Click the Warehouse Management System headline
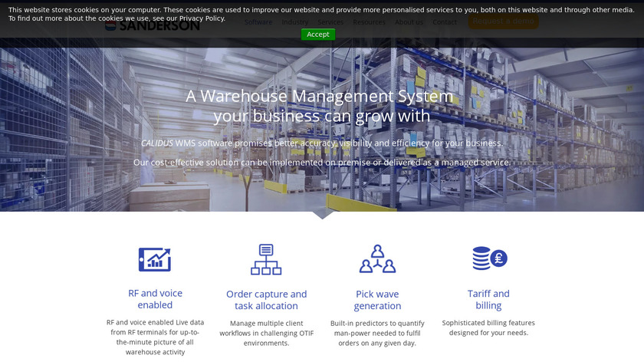 point(320,106)
